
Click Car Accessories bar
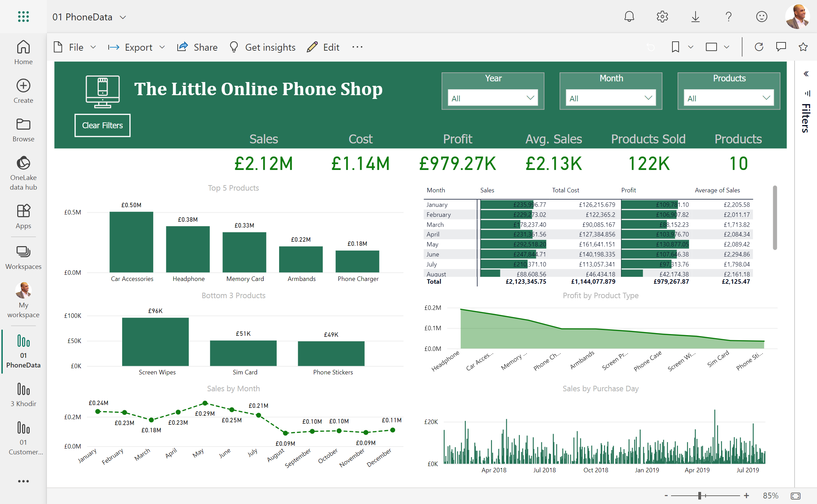pyautogui.click(x=131, y=242)
